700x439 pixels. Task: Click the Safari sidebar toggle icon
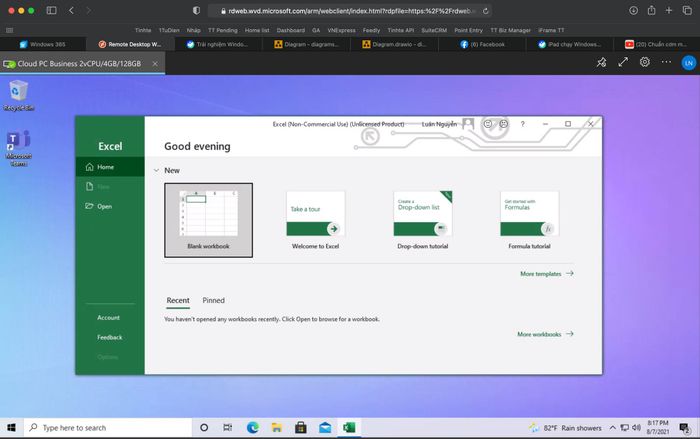pyautogui.click(x=51, y=10)
